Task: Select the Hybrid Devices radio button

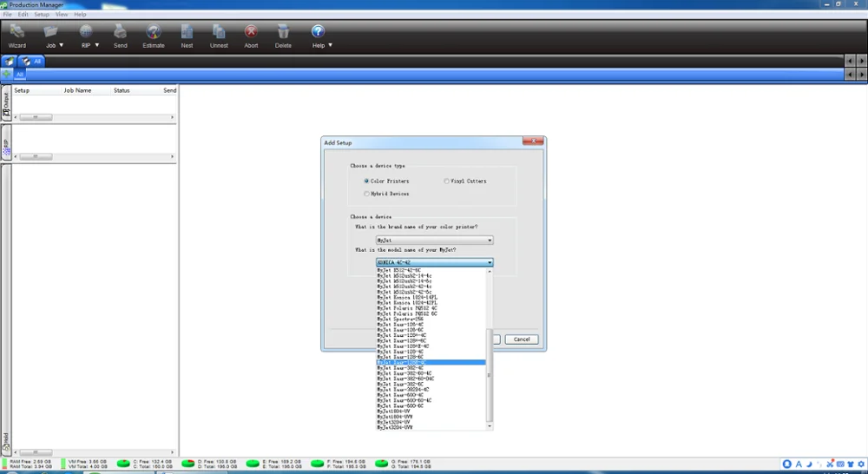Action: [366, 194]
